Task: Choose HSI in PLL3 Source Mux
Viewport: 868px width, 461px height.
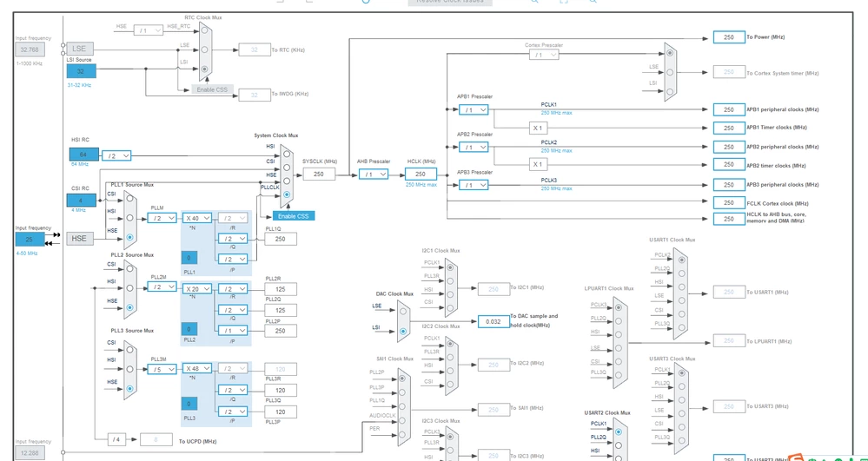Action: (129, 369)
